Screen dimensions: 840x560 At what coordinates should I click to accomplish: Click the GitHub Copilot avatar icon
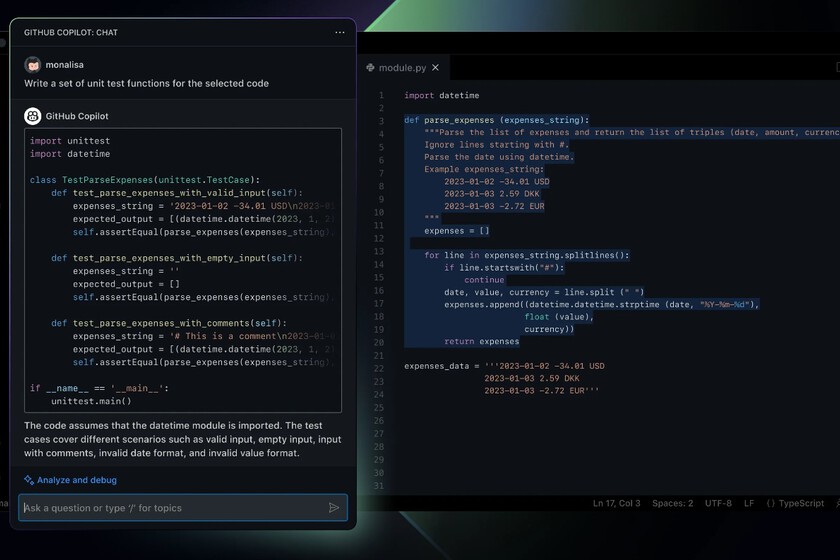point(33,116)
